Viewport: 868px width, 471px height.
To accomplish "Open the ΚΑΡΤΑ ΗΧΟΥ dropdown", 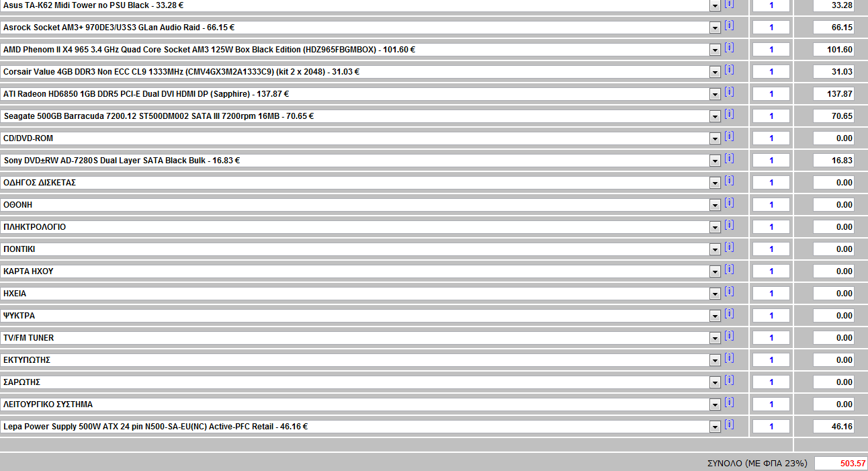I will pyautogui.click(x=715, y=272).
